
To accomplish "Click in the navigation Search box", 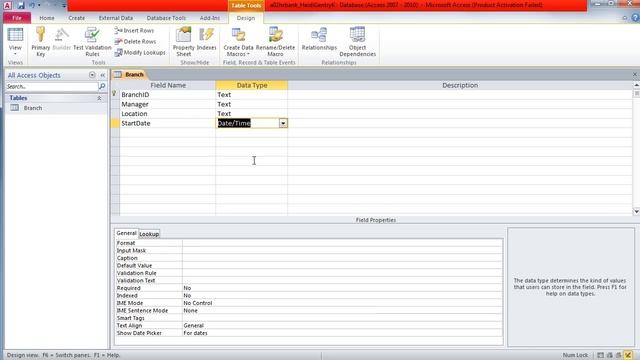I will click(51, 87).
